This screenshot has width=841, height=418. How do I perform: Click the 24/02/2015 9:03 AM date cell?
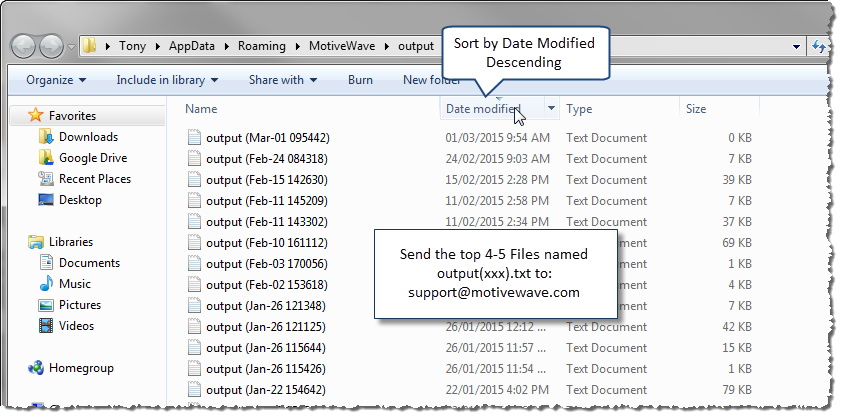497,159
